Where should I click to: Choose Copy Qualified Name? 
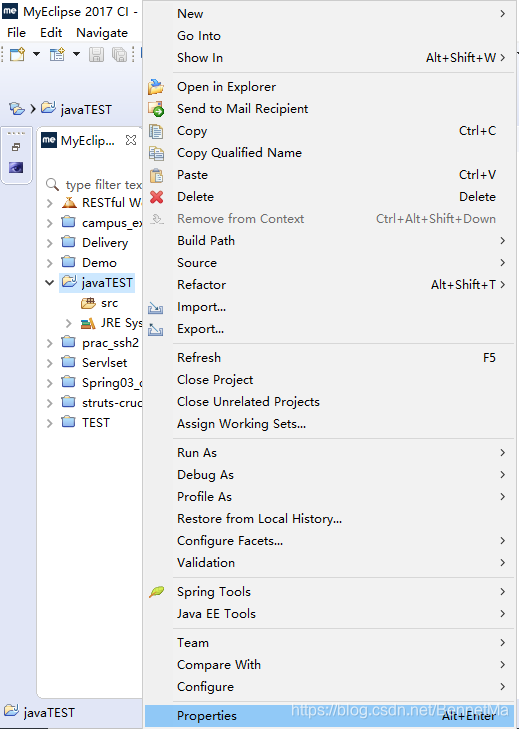(329, 153)
